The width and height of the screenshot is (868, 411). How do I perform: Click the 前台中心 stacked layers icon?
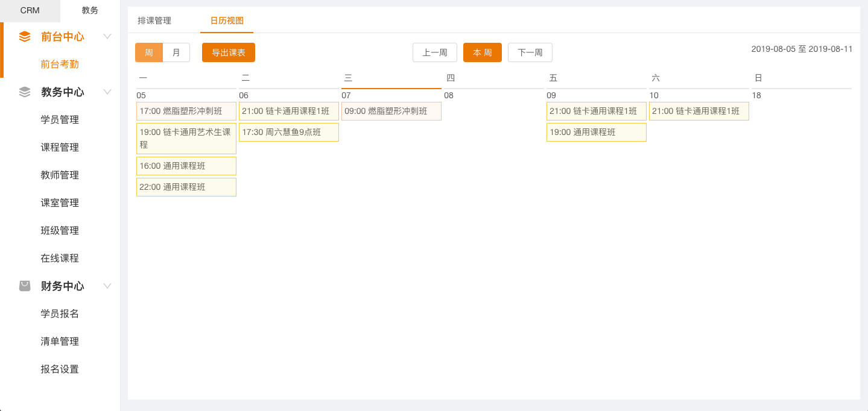[25, 37]
